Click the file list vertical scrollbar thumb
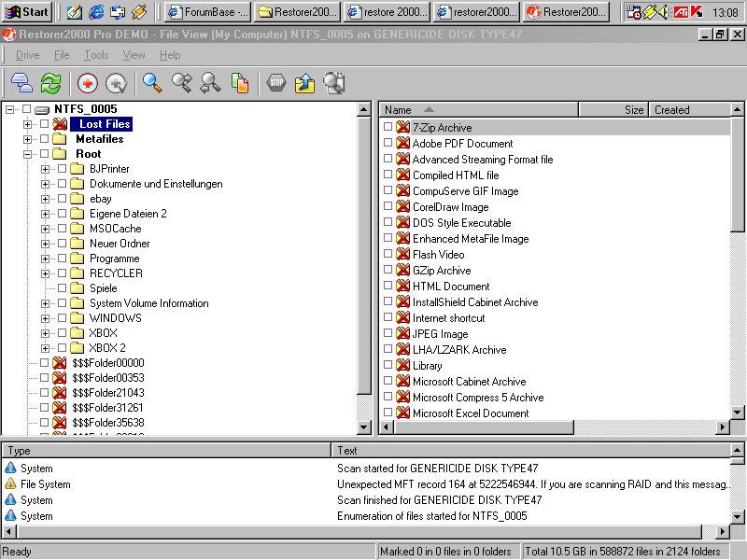The height and width of the screenshot is (560, 747). coord(737,174)
